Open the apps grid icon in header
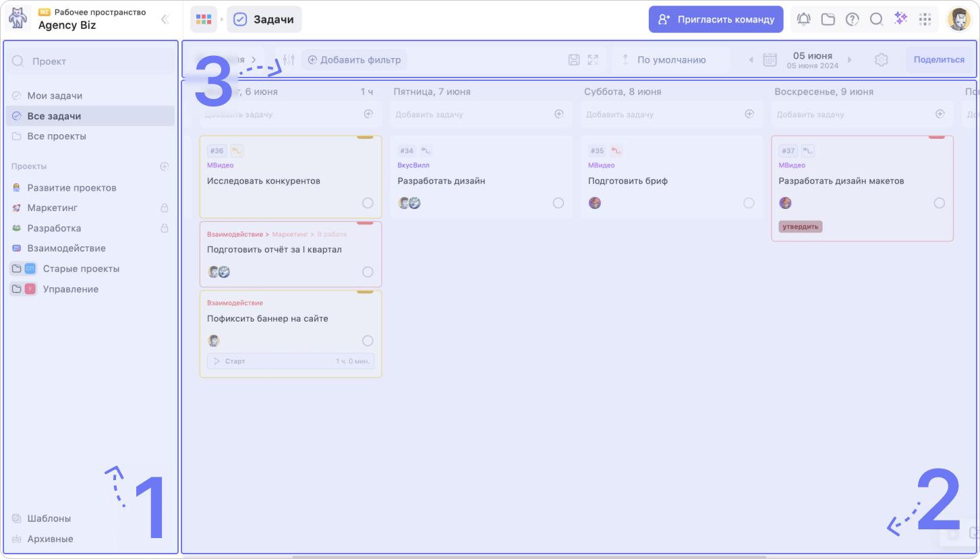 click(925, 20)
